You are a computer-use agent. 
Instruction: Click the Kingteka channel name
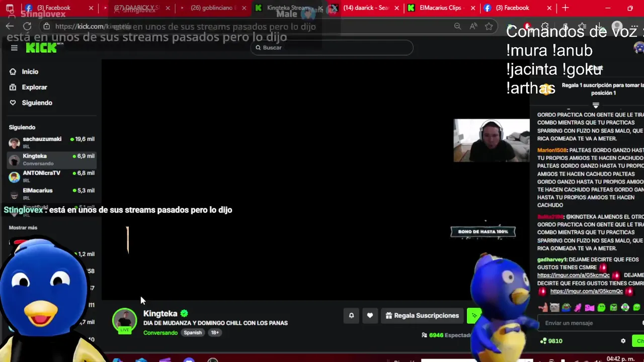click(x=160, y=314)
